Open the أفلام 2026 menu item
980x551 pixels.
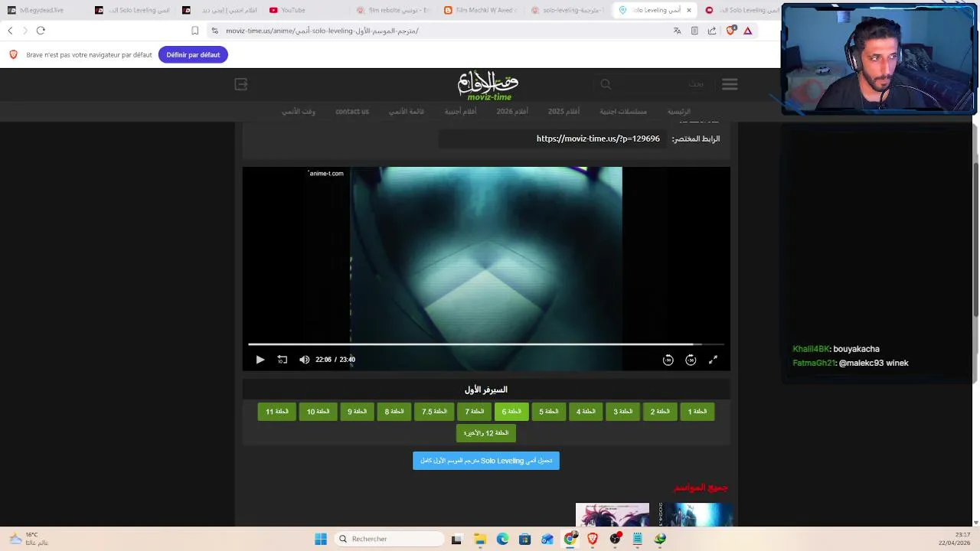pos(512,111)
